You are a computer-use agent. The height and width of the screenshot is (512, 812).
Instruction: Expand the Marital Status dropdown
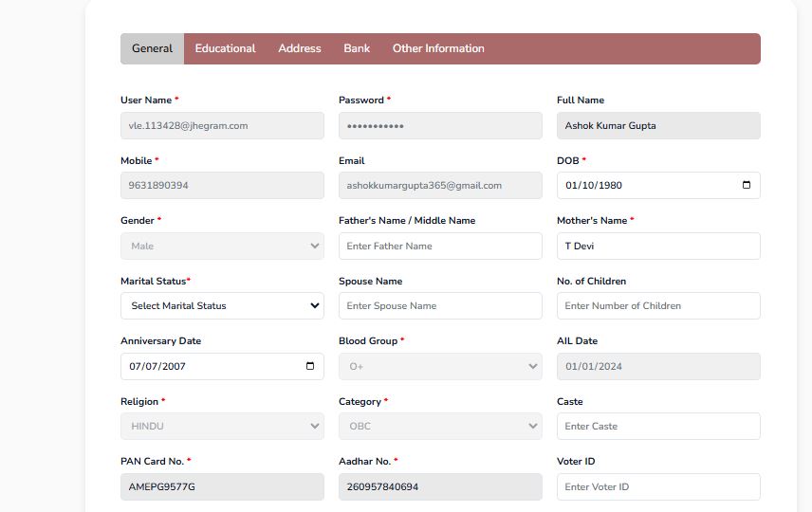pos(222,306)
